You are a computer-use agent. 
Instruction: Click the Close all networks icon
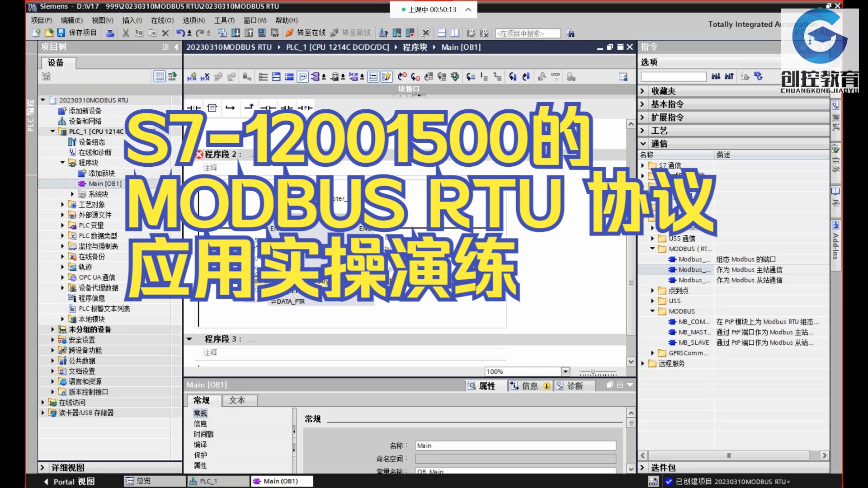tap(289, 77)
